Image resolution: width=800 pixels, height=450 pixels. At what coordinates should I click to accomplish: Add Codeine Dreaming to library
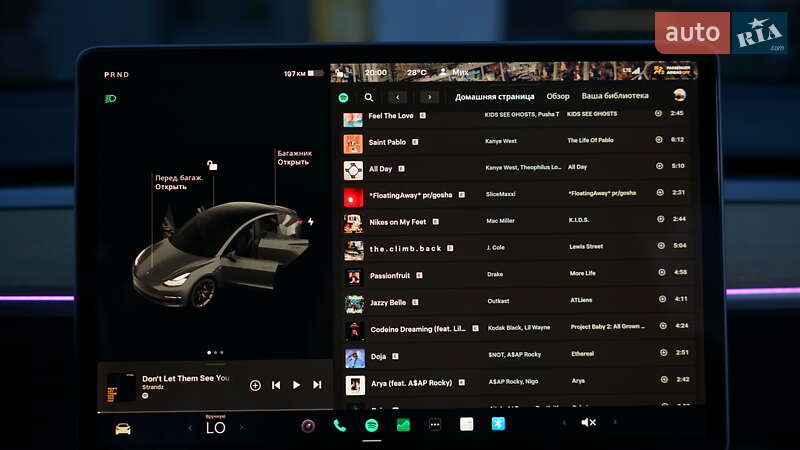tap(663, 326)
